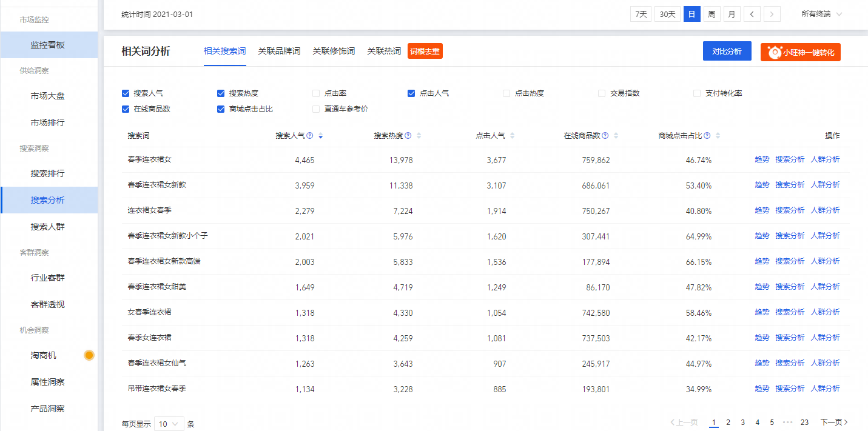Switch to the 关联品牌词 tab

[x=279, y=52]
